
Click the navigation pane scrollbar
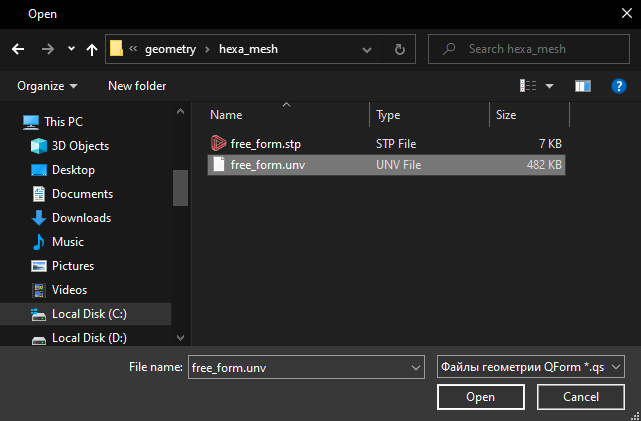[180, 186]
